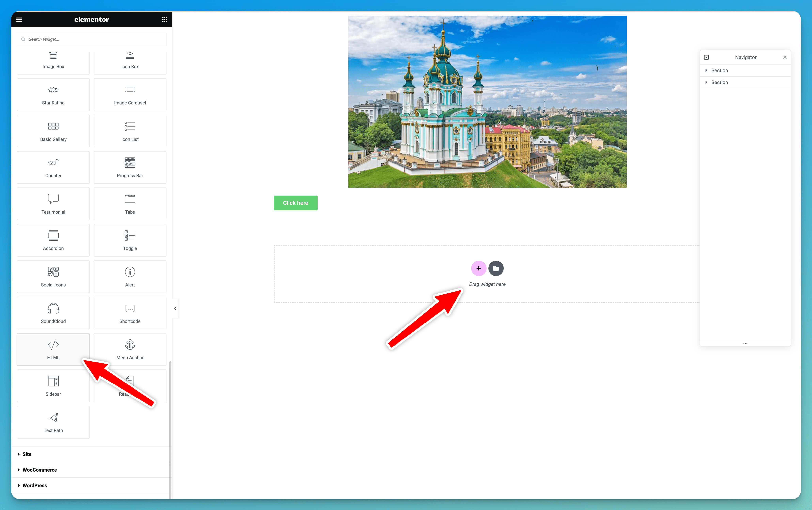Image resolution: width=812 pixels, height=510 pixels.
Task: Choose the Image Carousel widget
Action: (x=130, y=95)
